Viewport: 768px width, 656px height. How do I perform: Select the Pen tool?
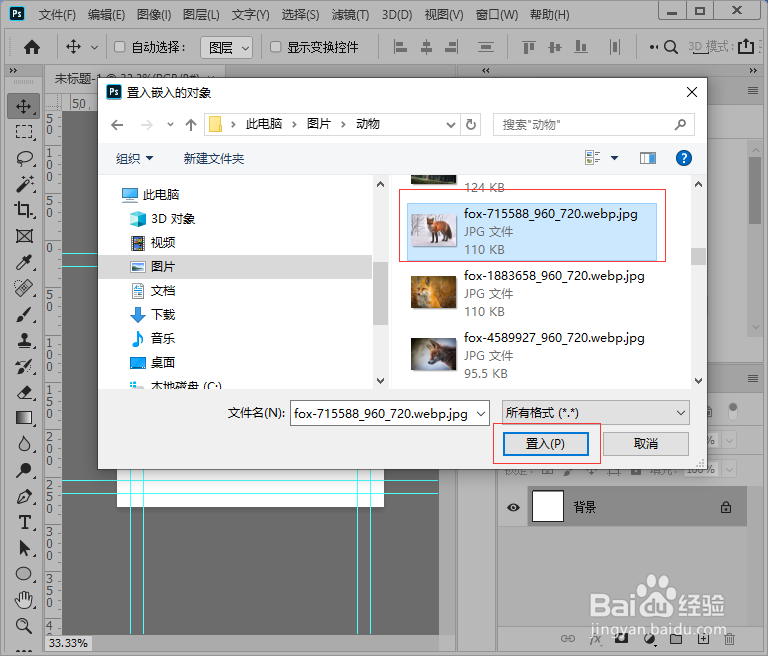point(24,497)
